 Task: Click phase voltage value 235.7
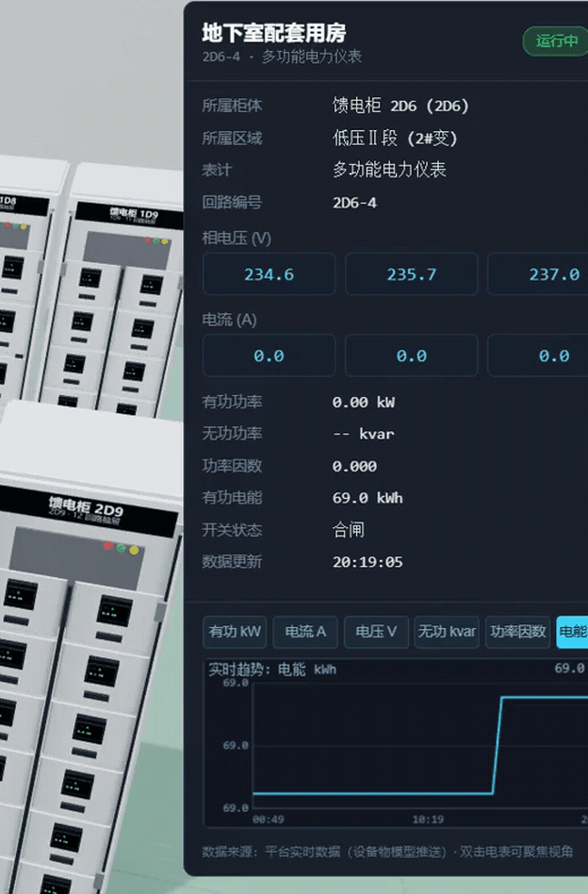(412, 274)
